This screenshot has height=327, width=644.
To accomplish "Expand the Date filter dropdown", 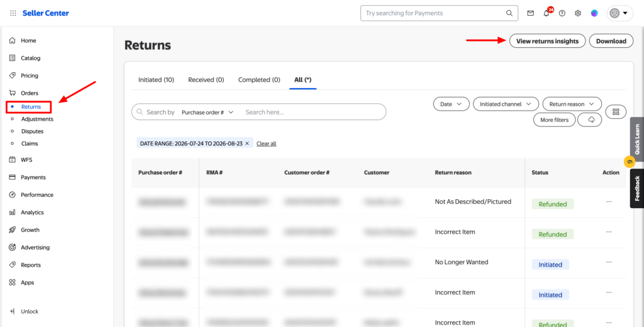I will pos(451,104).
